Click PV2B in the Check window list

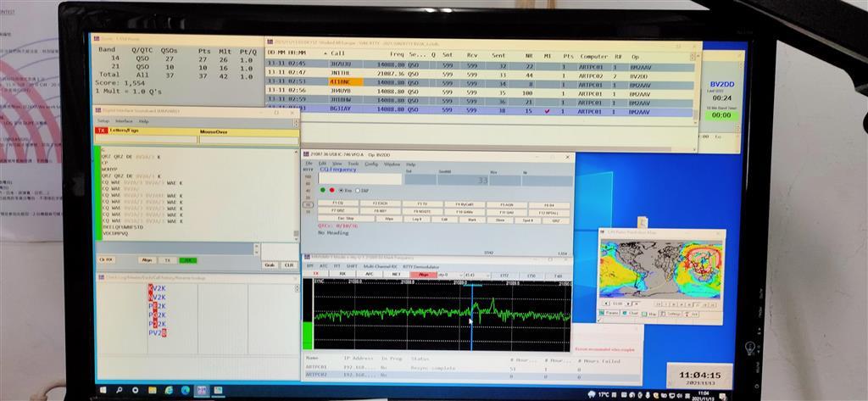[157, 333]
